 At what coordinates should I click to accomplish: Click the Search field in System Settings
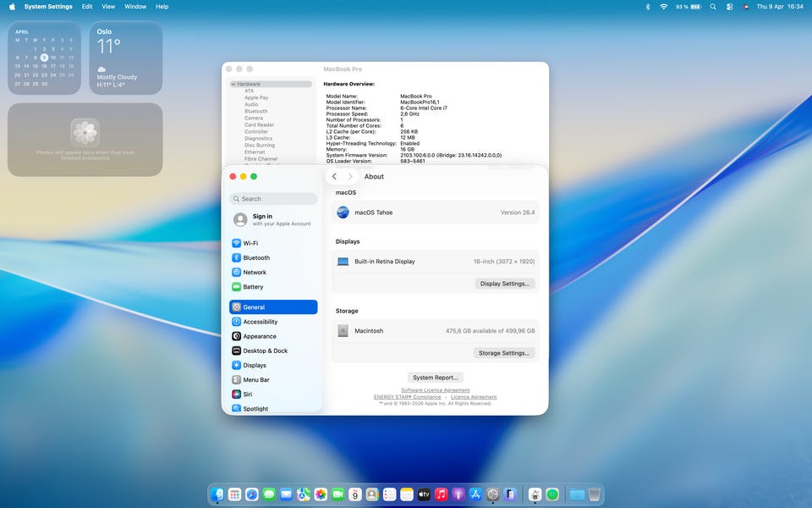273,198
